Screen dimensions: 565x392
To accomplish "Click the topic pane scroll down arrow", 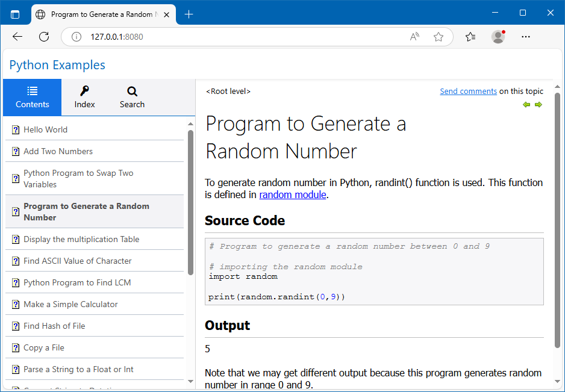I will (x=557, y=382).
